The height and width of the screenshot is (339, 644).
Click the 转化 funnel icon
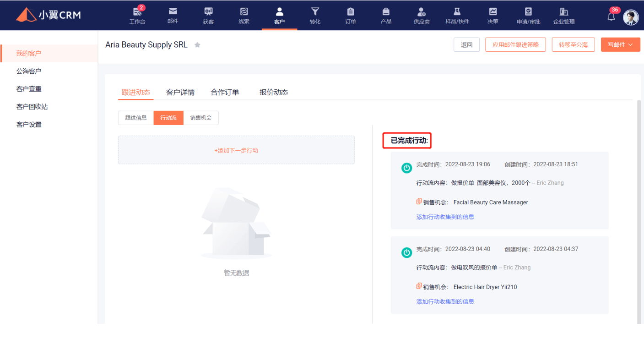tap(315, 11)
